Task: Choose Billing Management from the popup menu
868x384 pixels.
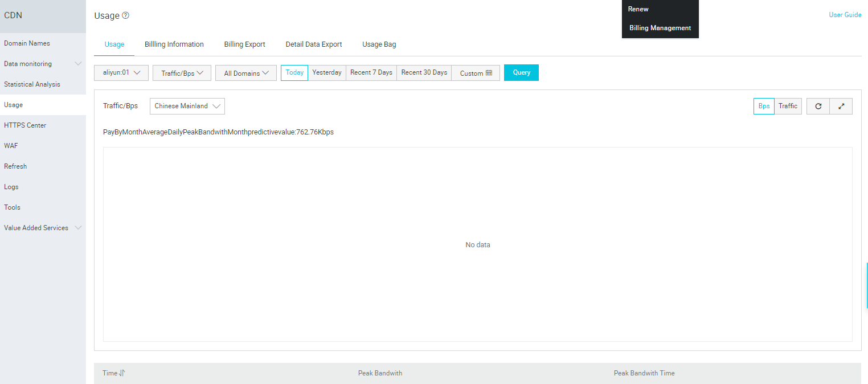Action: 660,28
